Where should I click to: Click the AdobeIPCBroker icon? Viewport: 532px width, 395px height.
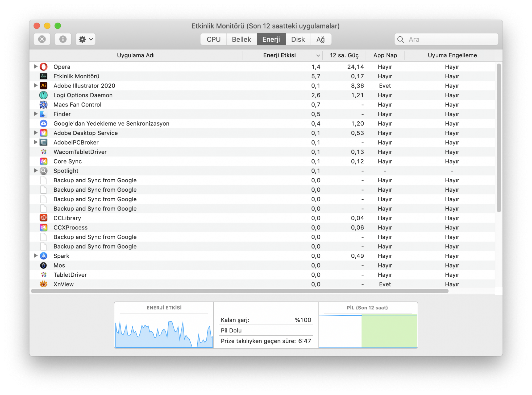[x=44, y=142]
